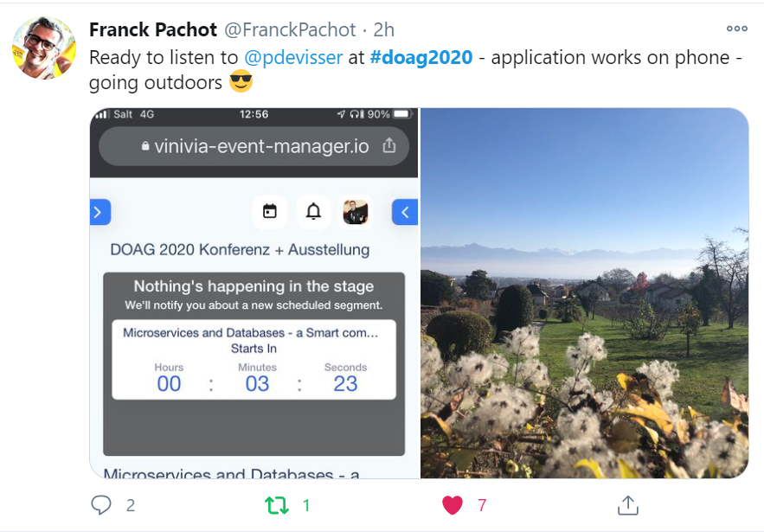This screenshot has height=532, width=764.
Task: Click the calendar icon in the screenshot
Action: [270, 211]
